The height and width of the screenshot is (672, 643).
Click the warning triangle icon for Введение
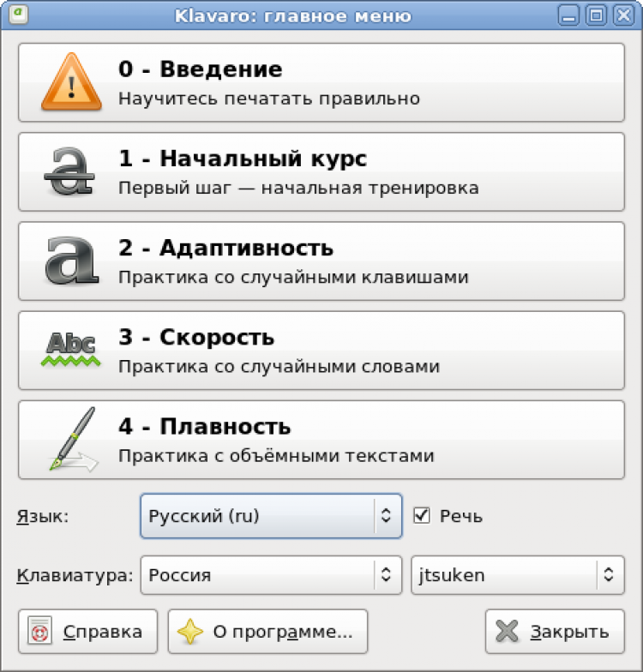(72, 82)
